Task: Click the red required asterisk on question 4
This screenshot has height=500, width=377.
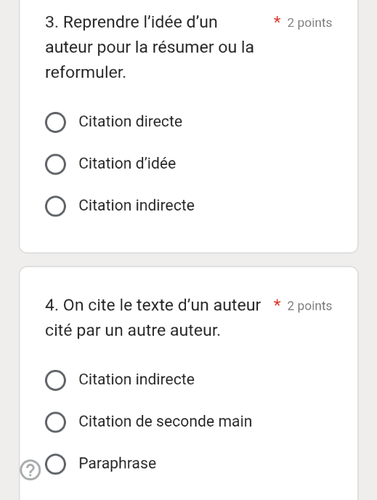Action: (277, 304)
